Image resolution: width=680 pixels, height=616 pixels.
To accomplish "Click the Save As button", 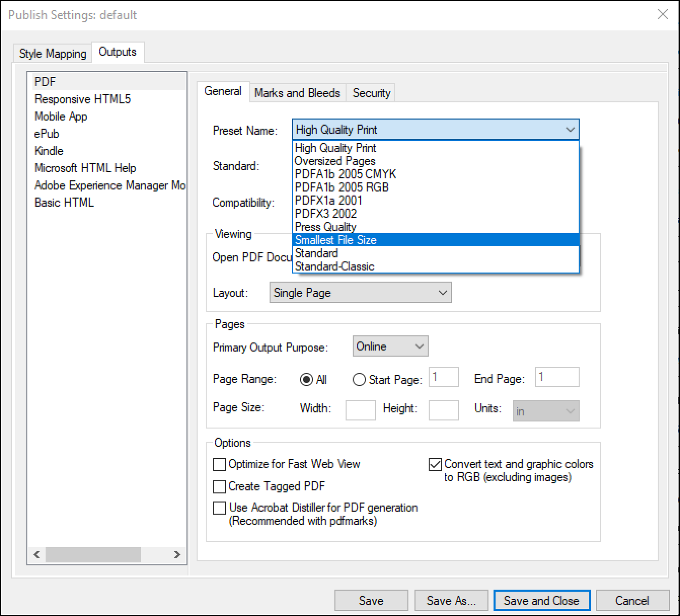I will point(450,600).
